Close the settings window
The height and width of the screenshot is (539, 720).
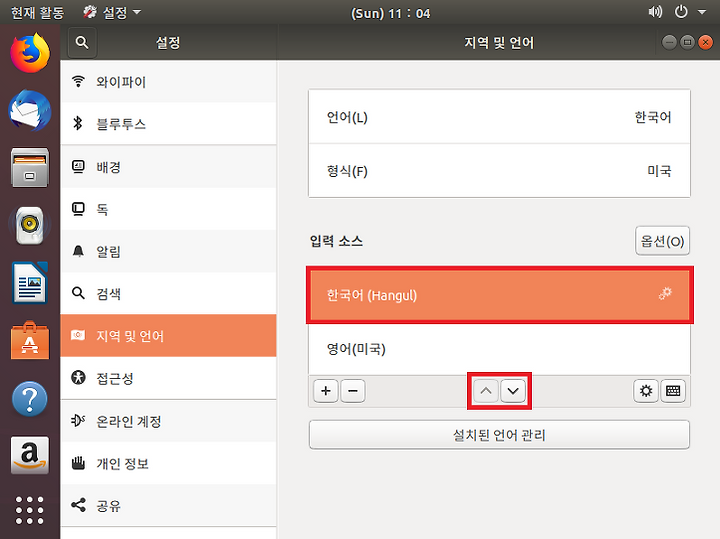[705, 43]
